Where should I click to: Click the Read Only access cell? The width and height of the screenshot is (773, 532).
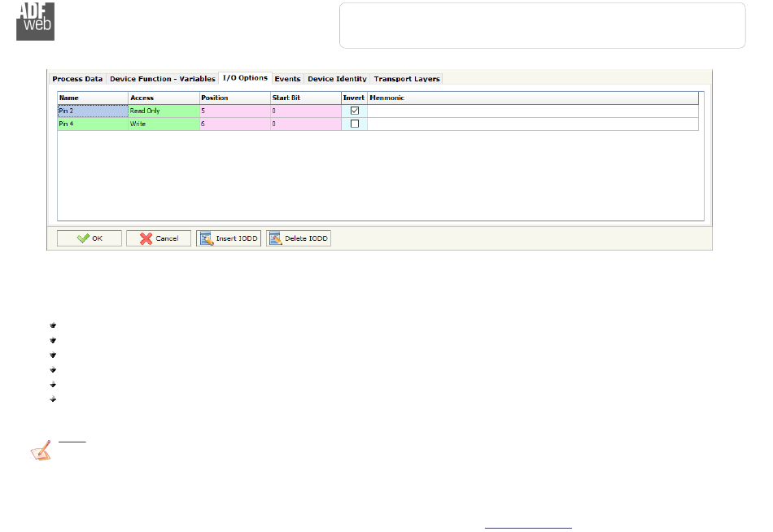[163, 111]
